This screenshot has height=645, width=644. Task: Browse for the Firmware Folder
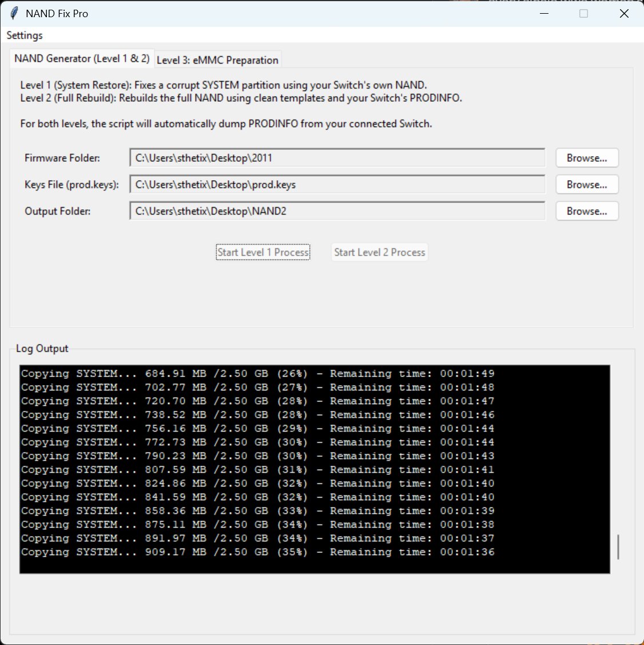tap(587, 158)
